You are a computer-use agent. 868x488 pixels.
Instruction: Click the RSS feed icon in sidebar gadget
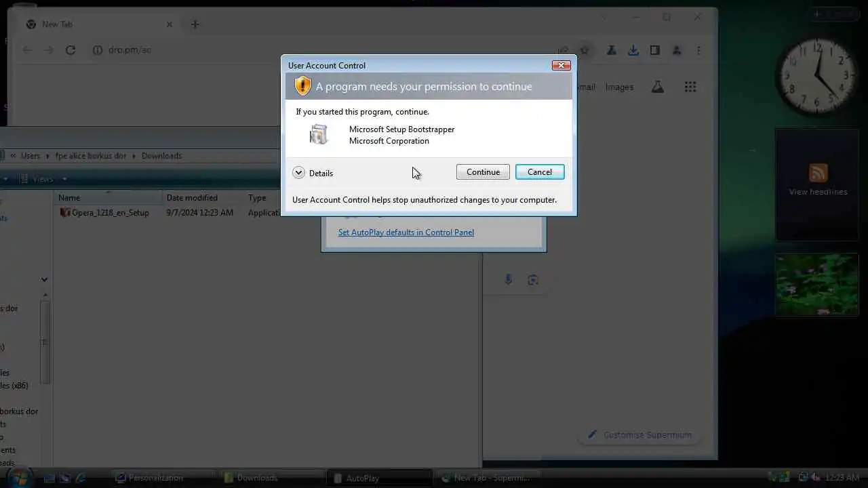click(x=818, y=172)
